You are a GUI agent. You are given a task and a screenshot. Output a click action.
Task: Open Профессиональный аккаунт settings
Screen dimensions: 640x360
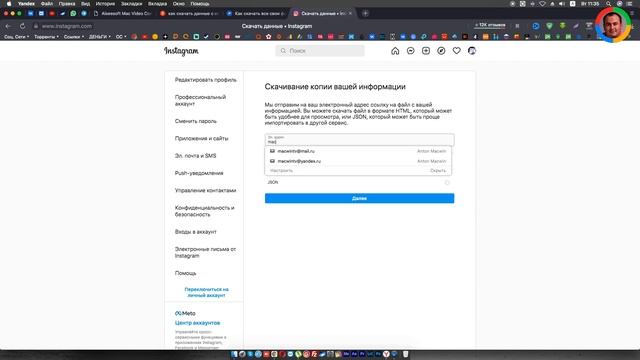tap(200, 100)
